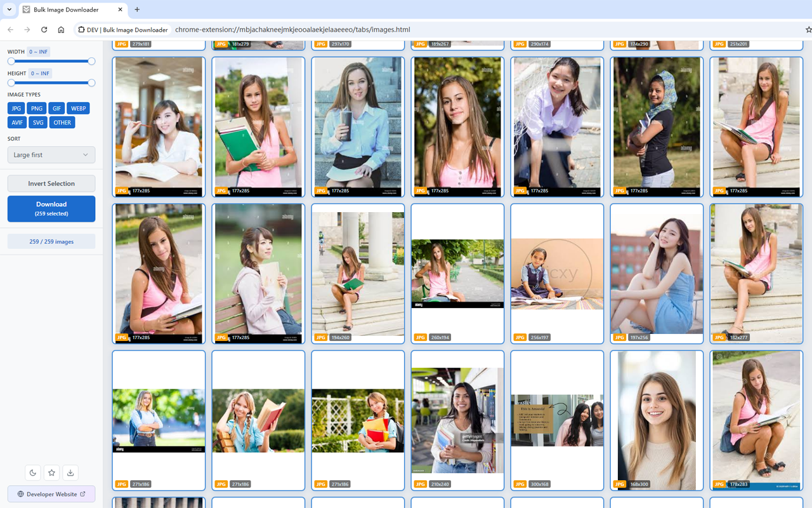This screenshot has height=508, width=812.
Task: Go back in browser history
Action: point(10,30)
